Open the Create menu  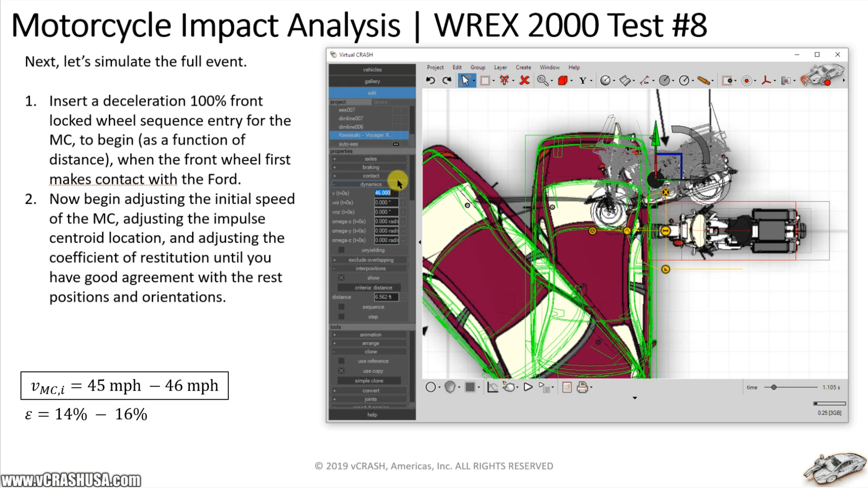click(x=523, y=67)
